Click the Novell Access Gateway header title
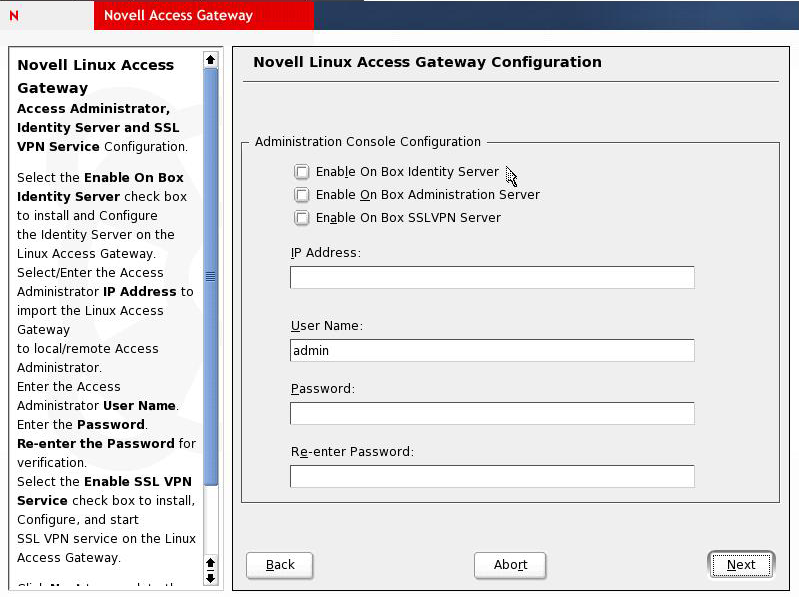This screenshot has width=799, height=597. 178,16
